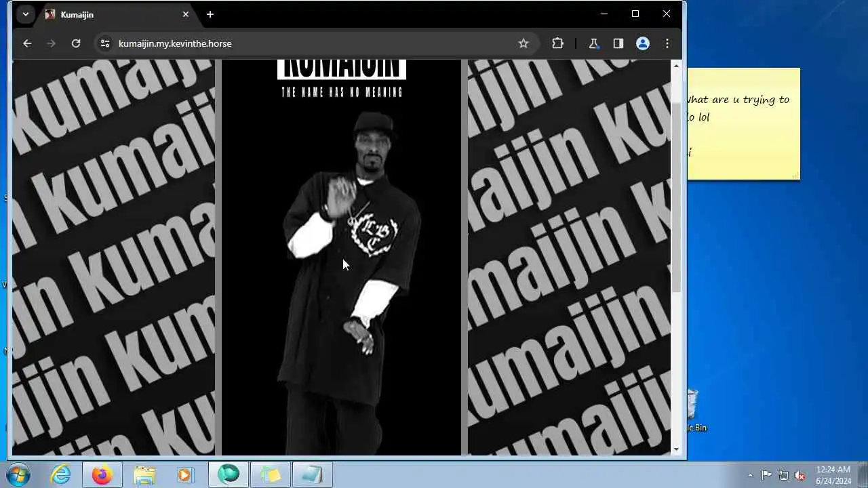
Task: Open Windows Media Player in taskbar
Action: [x=186, y=475]
